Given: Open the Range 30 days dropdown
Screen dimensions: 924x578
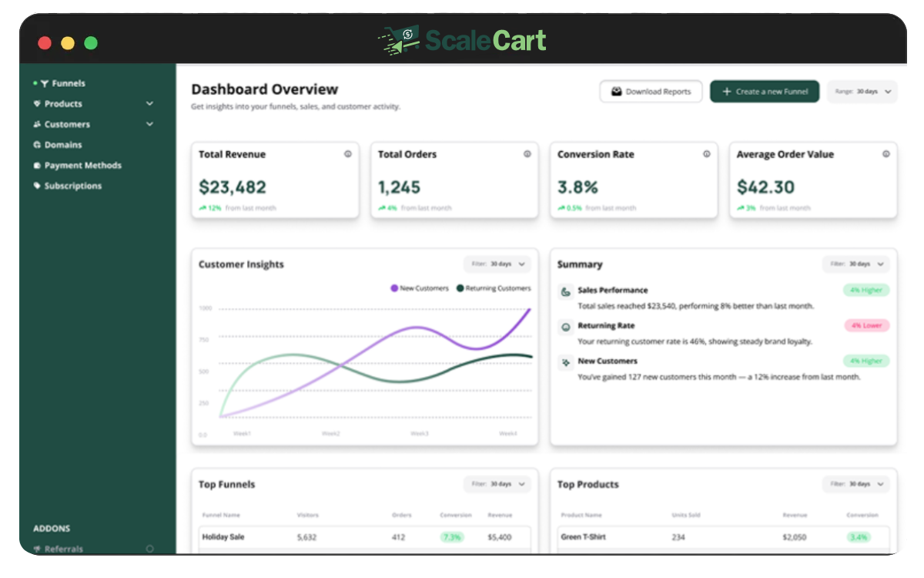Looking at the screenshot, I should 862,92.
